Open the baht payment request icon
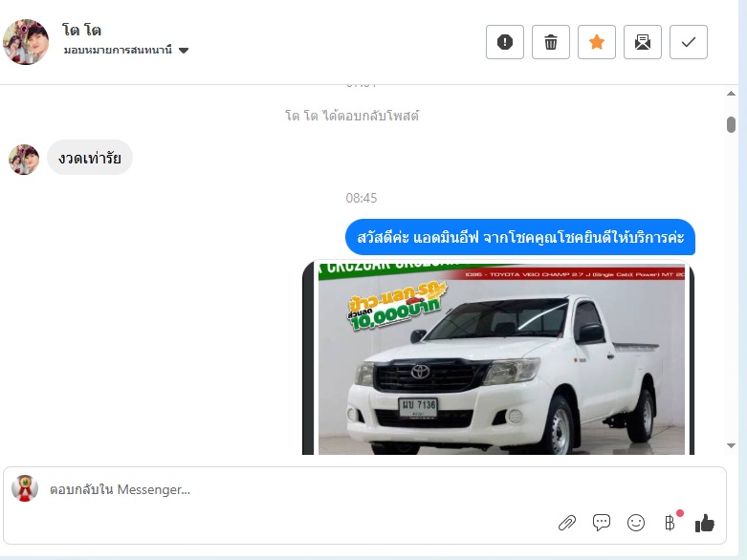 click(670, 523)
